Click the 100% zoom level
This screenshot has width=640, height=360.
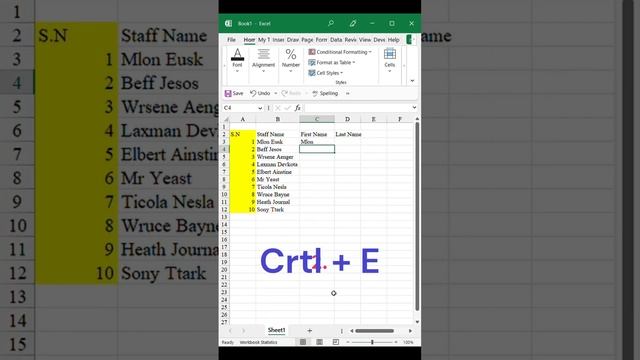(408, 342)
